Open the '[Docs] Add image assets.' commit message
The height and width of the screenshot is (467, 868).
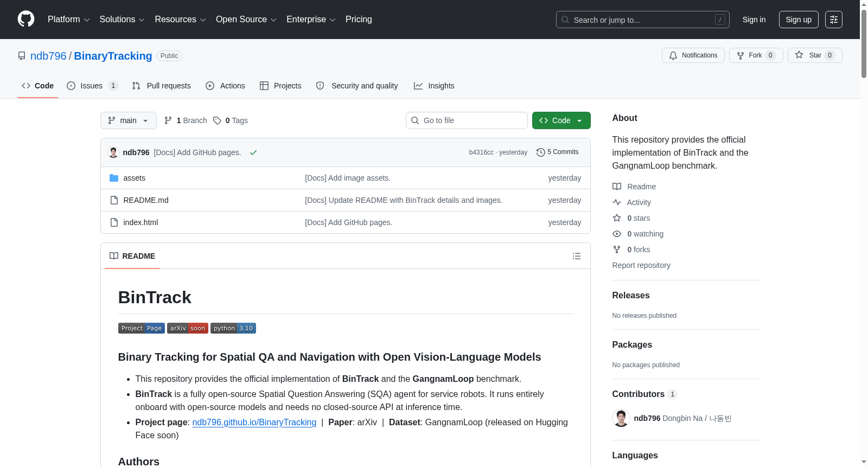(x=348, y=178)
